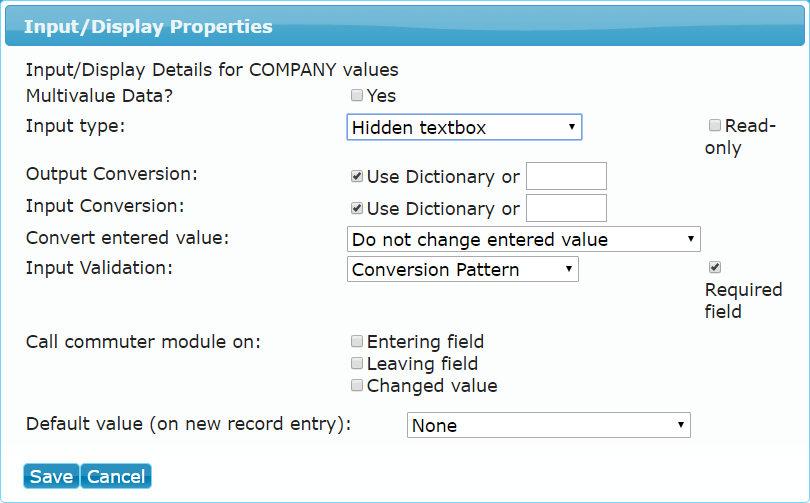Click the Cancel button

coord(116,476)
